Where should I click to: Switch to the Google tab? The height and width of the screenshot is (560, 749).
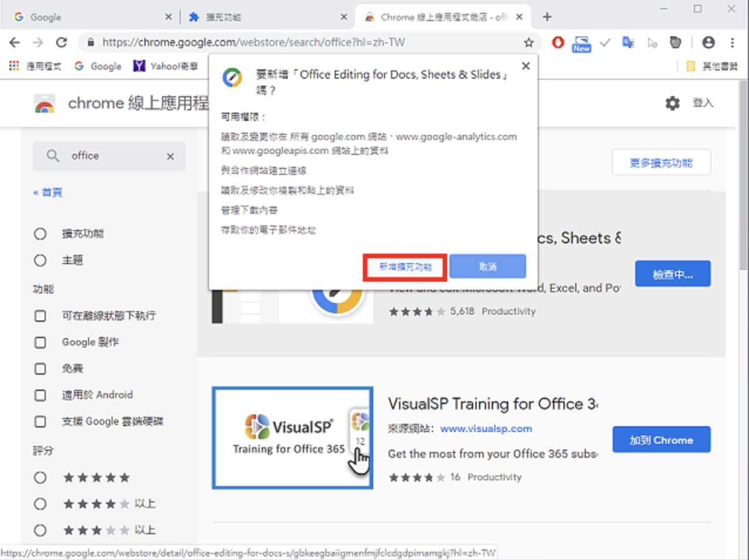(91, 17)
